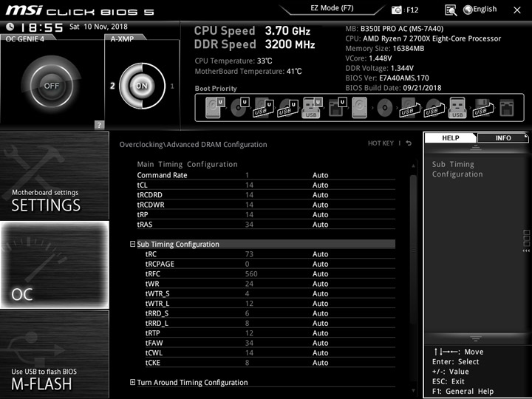This screenshot has height=399, width=532.
Task: Switch to the INFO tab
Action: (x=503, y=137)
